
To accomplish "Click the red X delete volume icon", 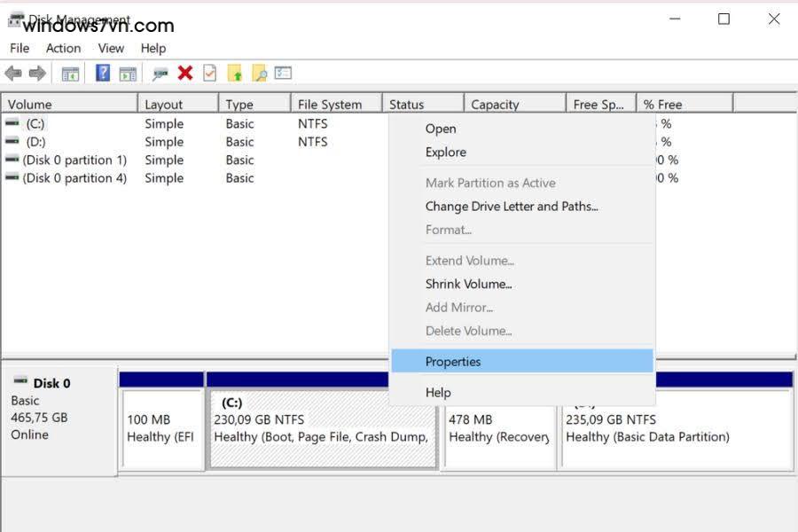I will point(186,73).
